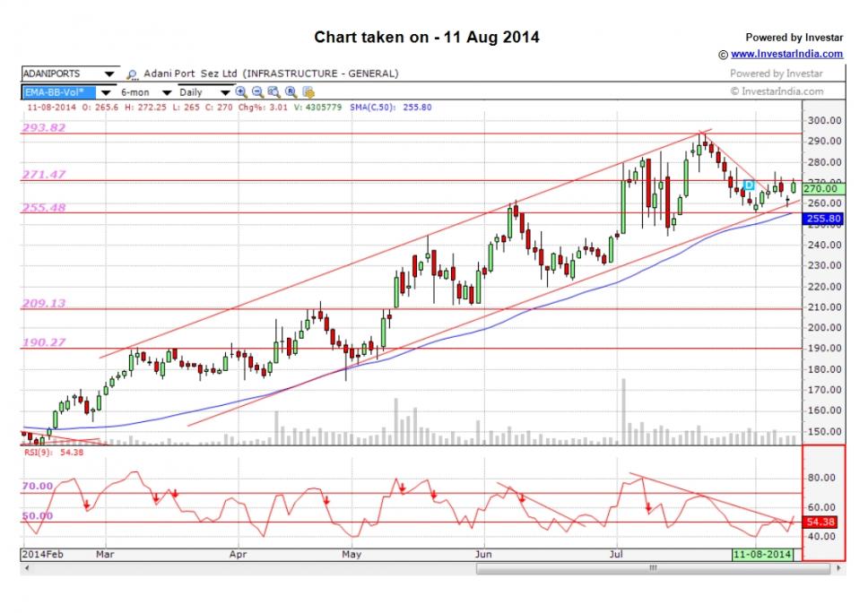Click the purple 70.00 RSI level label
Viewport: 868px width, 613px height.
pyautogui.click(x=38, y=487)
